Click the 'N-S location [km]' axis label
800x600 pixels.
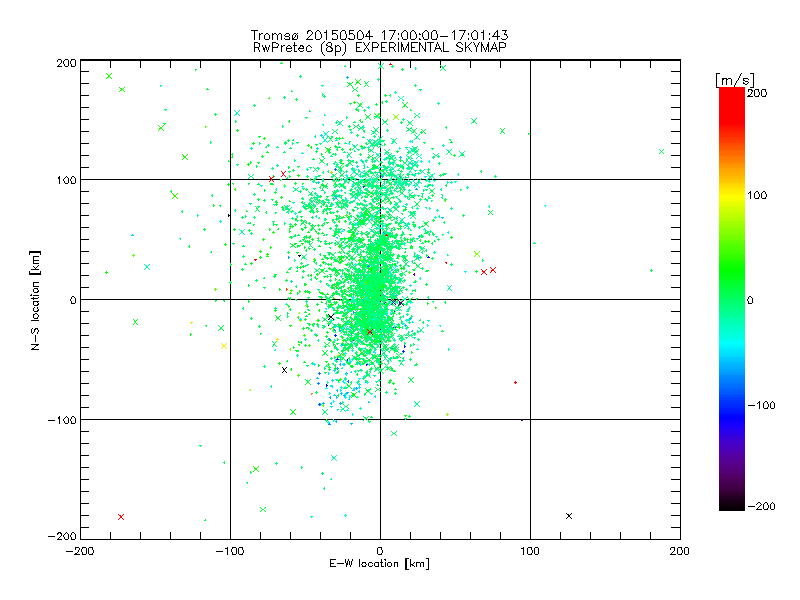click(x=35, y=300)
